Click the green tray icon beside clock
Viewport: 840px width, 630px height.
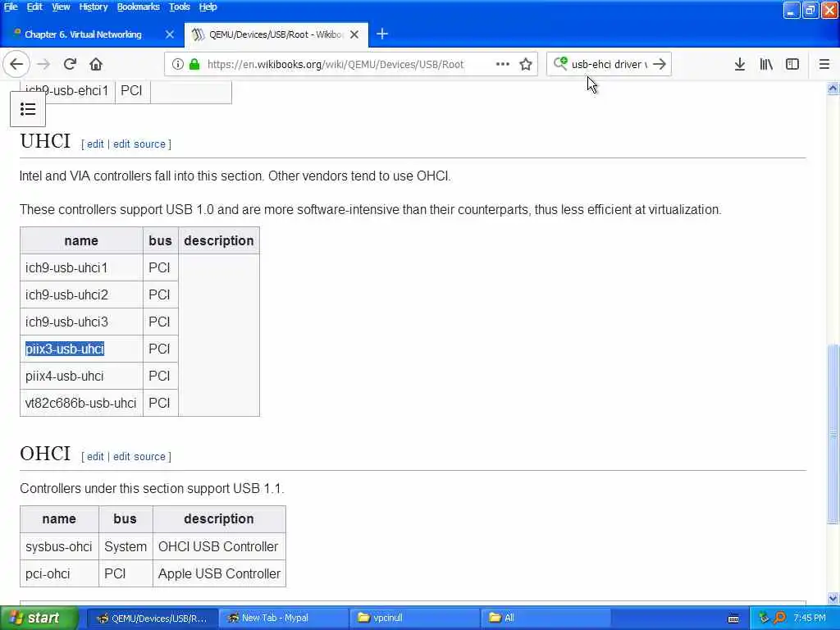tap(764, 618)
